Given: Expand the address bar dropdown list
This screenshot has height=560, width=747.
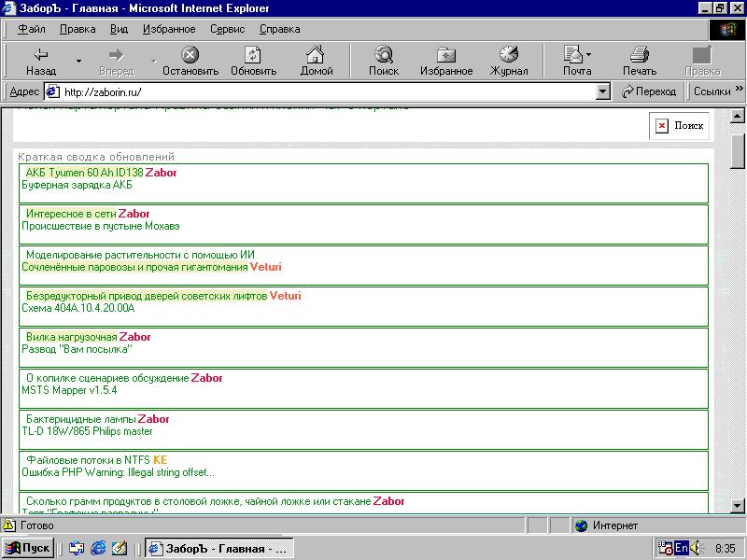Looking at the screenshot, I should [x=603, y=91].
